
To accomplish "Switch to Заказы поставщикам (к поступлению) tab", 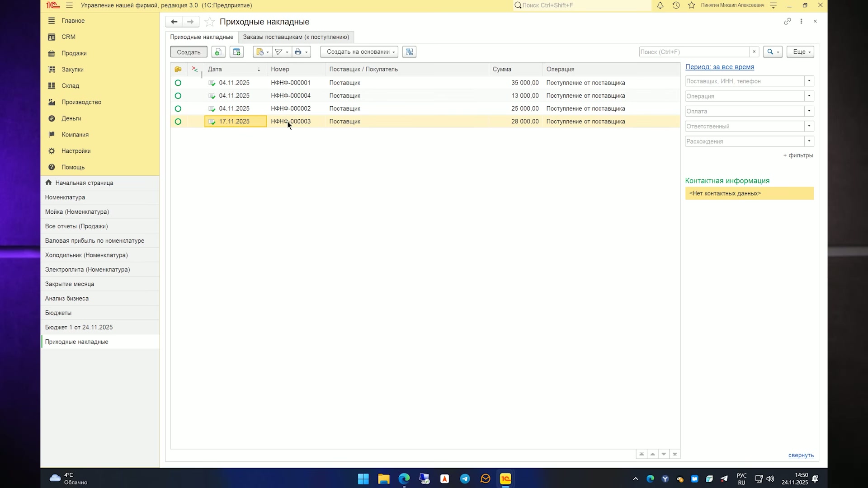I will [296, 37].
